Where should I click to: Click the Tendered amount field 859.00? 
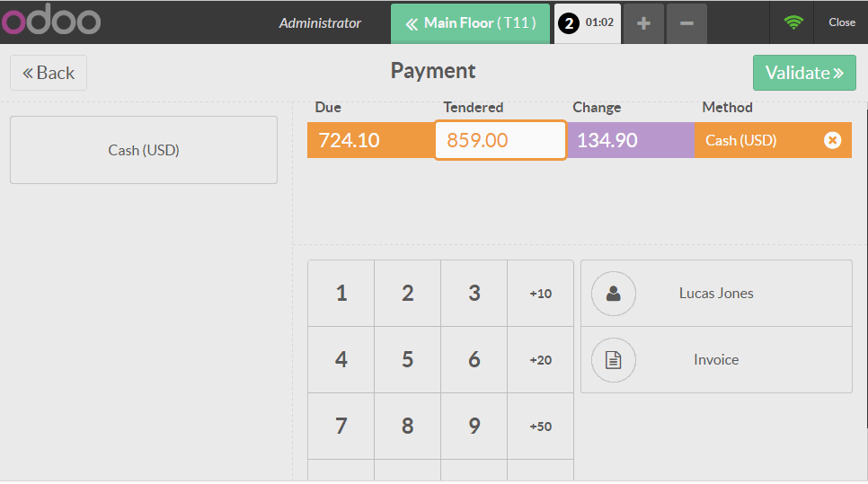tap(500, 140)
